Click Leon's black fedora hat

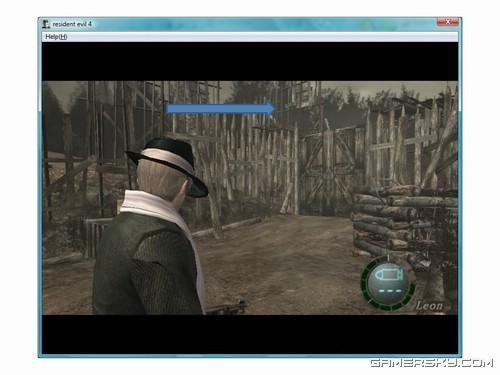point(168,165)
